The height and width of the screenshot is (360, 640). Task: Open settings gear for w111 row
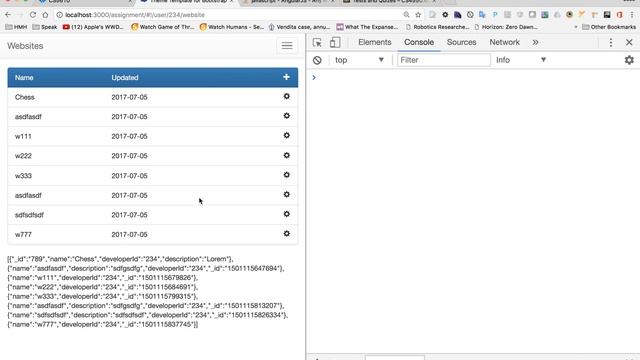click(287, 136)
